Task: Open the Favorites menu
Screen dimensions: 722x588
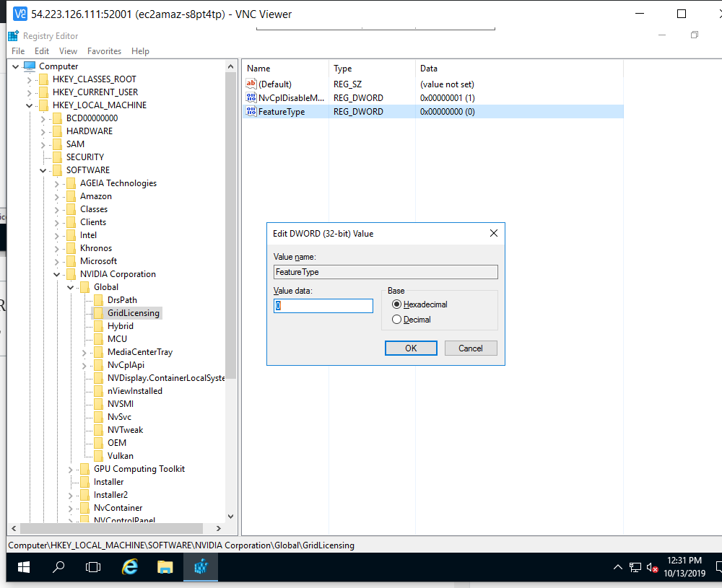Action: pos(104,51)
